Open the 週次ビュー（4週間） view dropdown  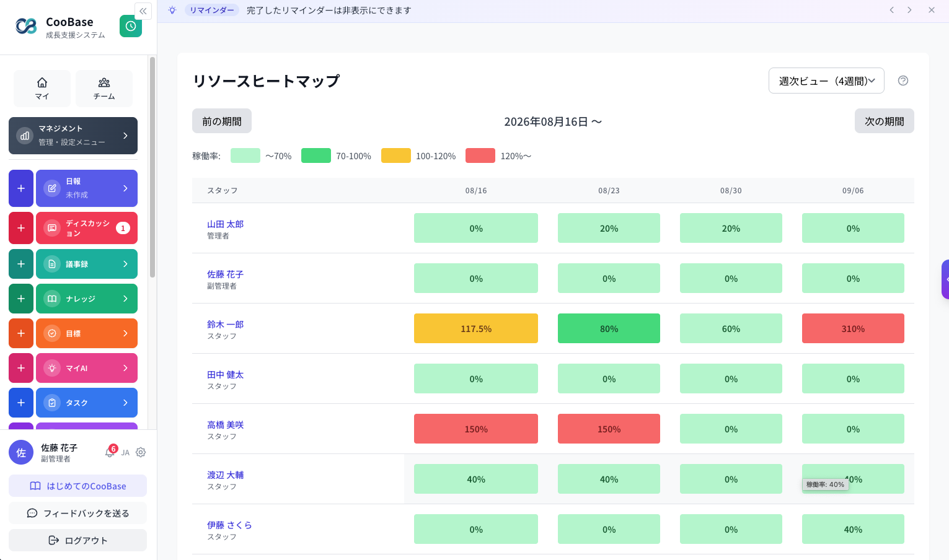pos(826,81)
